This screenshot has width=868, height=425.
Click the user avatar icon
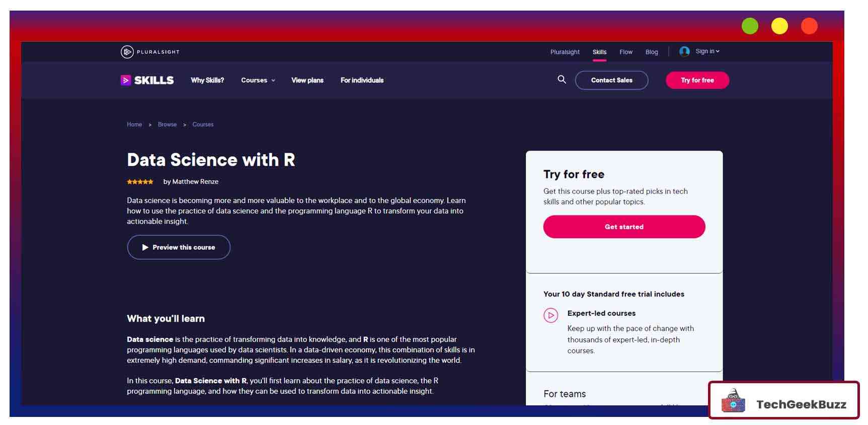tap(684, 51)
